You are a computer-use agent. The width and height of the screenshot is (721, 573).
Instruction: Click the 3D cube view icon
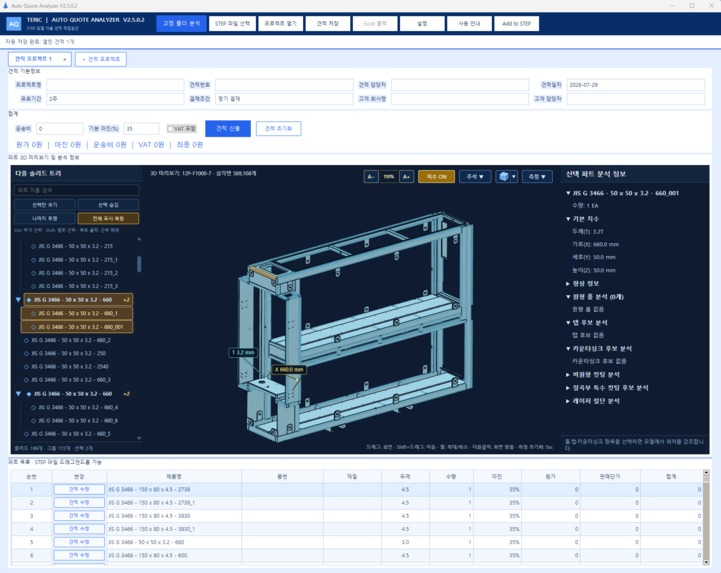504,177
